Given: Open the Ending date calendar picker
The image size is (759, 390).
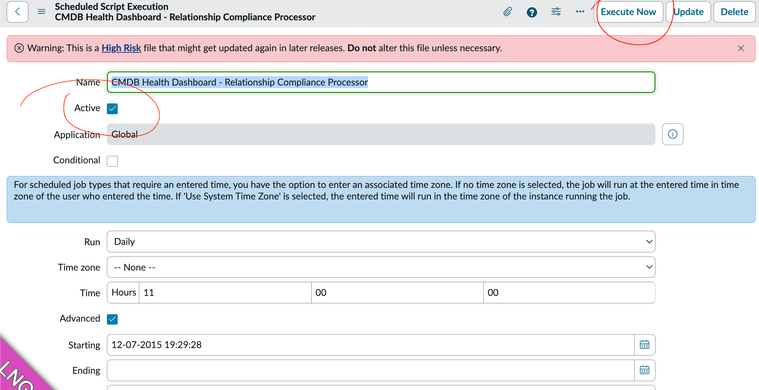Looking at the screenshot, I should click(x=644, y=370).
